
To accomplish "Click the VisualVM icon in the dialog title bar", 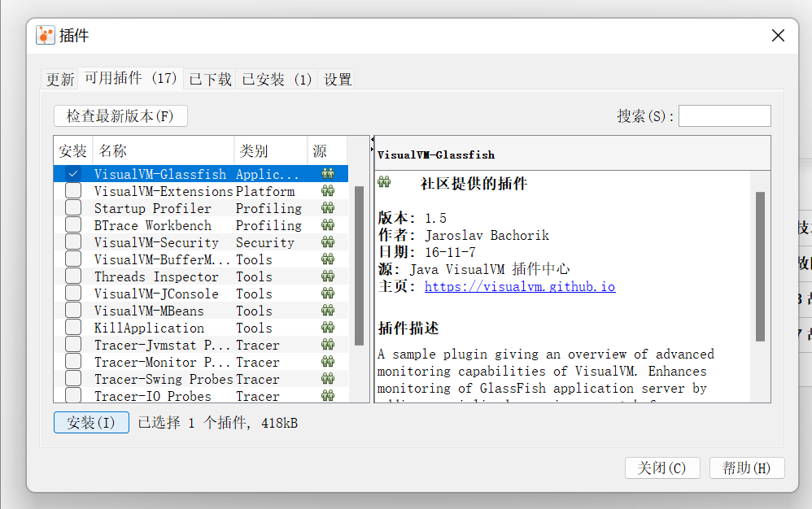I will [45, 35].
